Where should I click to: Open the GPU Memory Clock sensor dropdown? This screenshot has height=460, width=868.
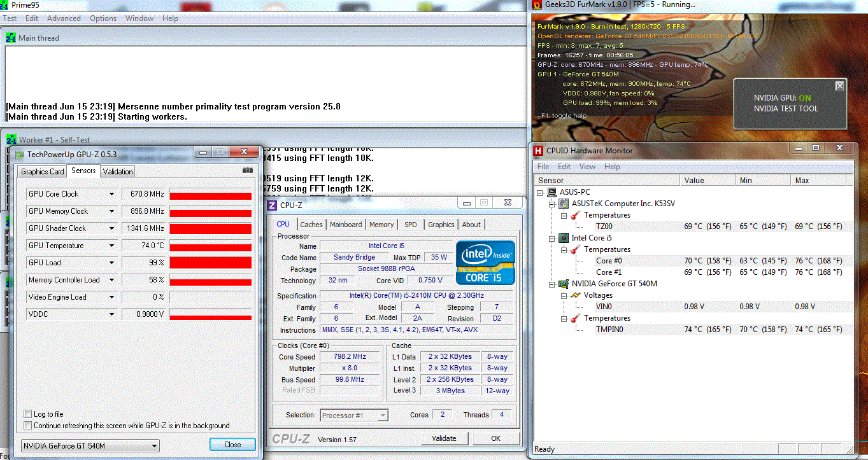[112, 211]
